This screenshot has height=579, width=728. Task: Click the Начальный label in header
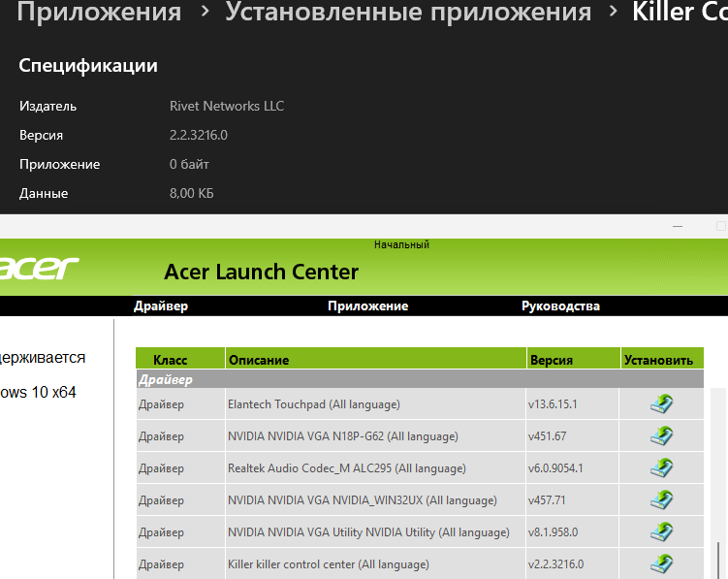[401, 244]
